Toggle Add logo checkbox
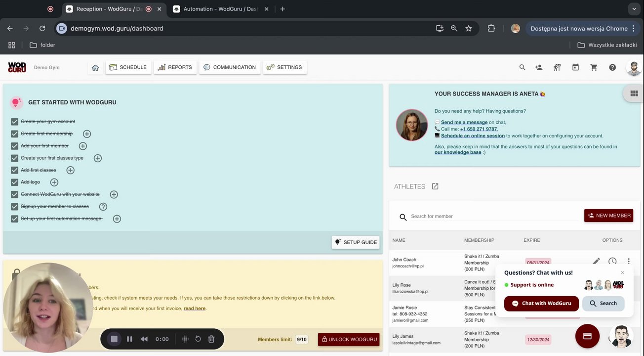 [x=14, y=182]
